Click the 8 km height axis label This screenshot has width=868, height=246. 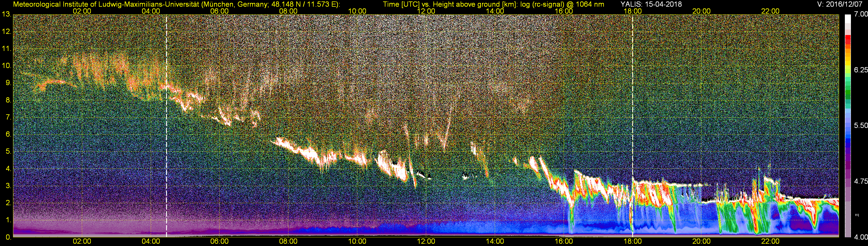pyautogui.click(x=8, y=100)
